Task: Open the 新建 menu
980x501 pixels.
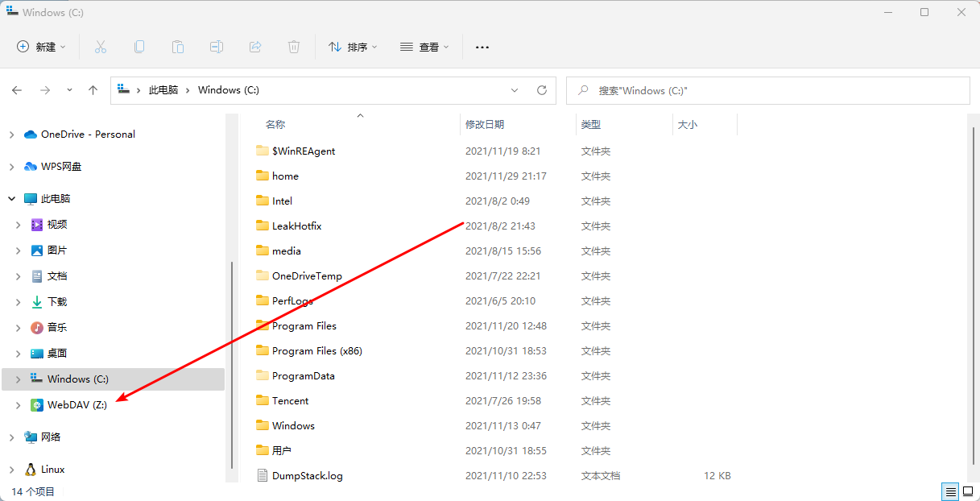Action: coord(41,47)
